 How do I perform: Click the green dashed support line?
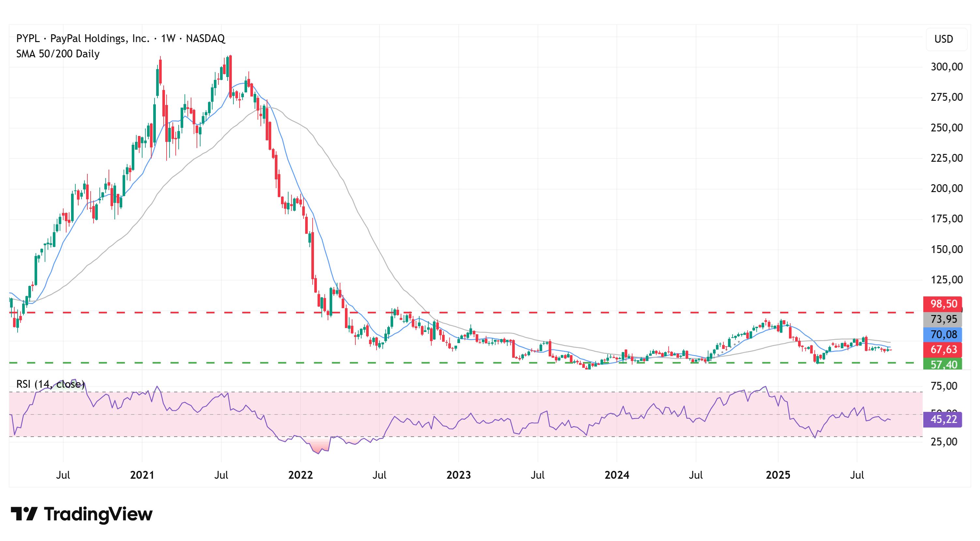pyautogui.click(x=466, y=363)
